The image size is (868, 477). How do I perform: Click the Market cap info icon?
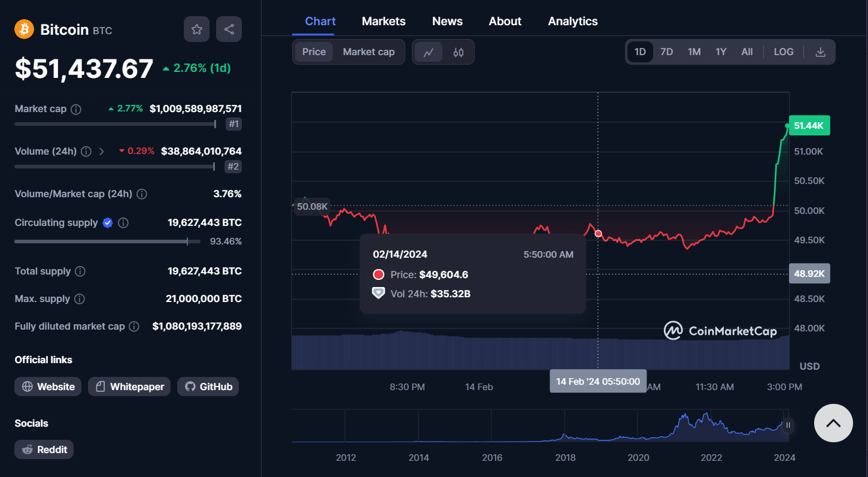click(76, 109)
